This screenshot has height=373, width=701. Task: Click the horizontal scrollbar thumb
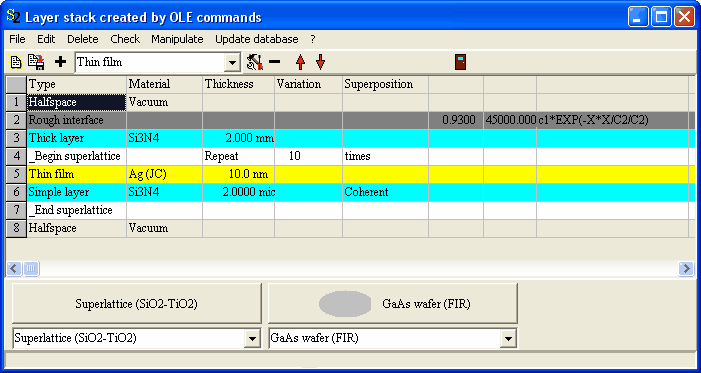tap(31, 268)
